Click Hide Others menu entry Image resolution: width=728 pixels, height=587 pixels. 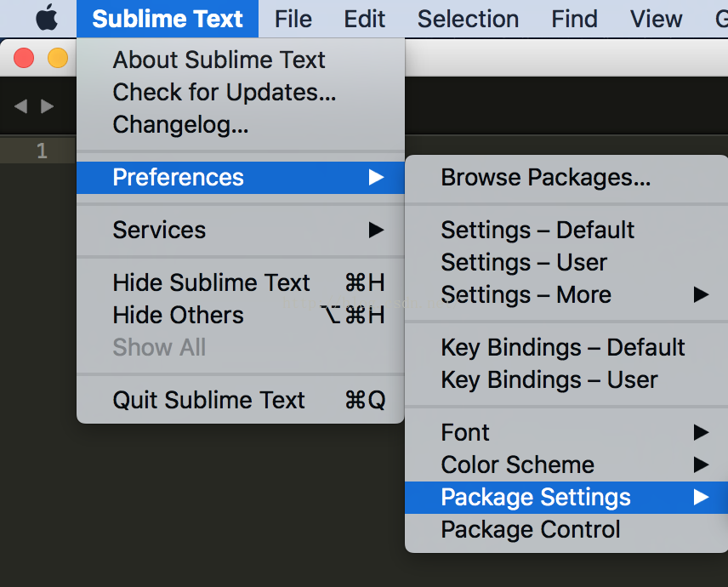click(x=241, y=315)
